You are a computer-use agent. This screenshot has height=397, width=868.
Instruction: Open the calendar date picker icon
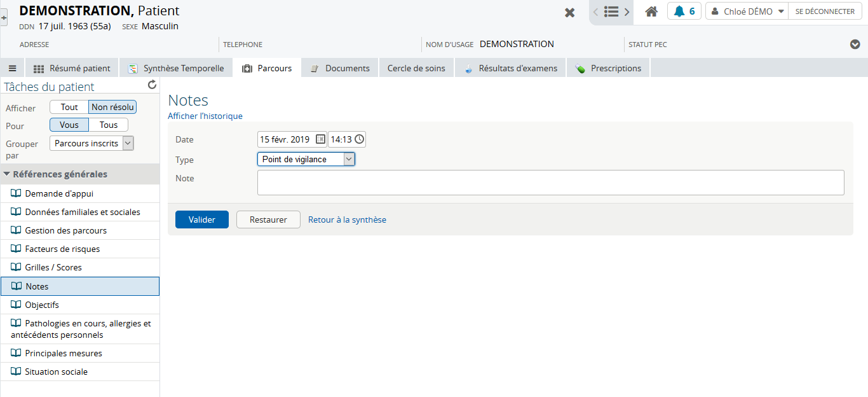(321, 139)
